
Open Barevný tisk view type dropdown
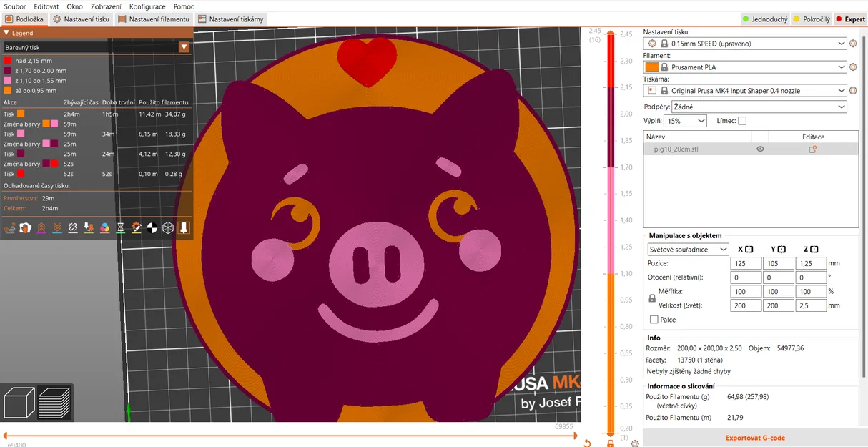pyautogui.click(x=96, y=47)
